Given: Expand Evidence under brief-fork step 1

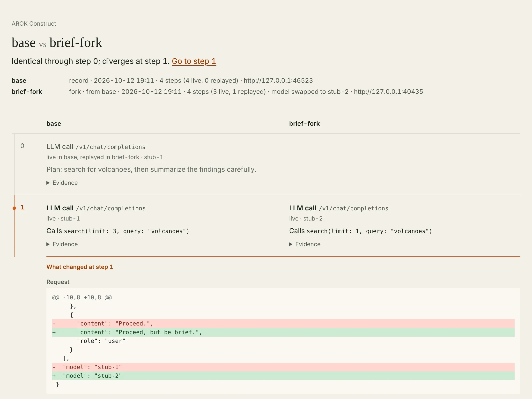Looking at the screenshot, I should tap(305, 244).
